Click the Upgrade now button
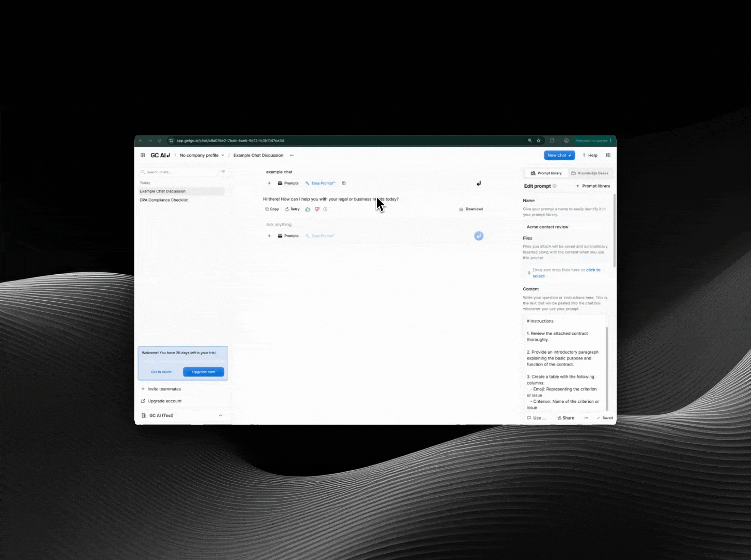This screenshot has height=560, width=751. click(203, 372)
